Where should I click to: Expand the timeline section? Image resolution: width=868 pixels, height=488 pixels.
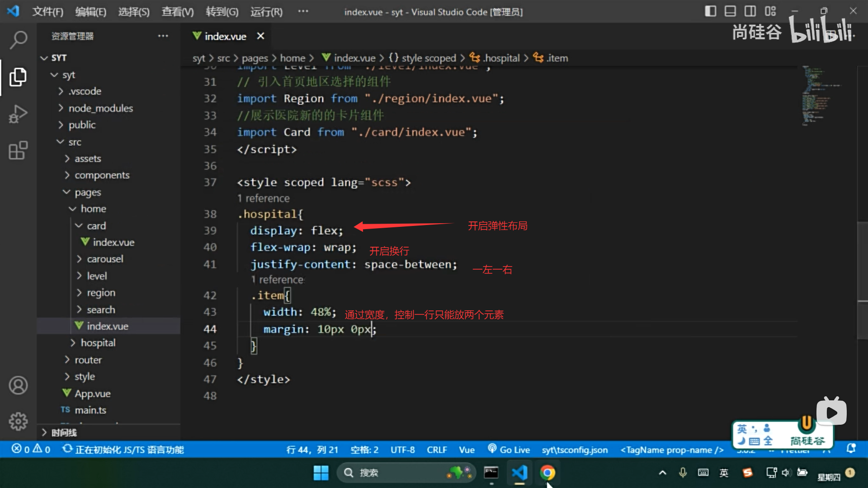click(63, 432)
